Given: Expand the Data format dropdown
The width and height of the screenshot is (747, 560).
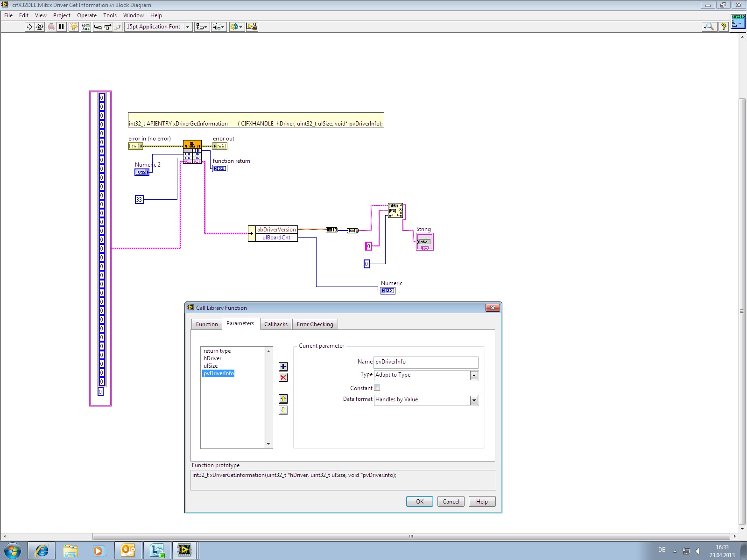Looking at the screenshot, I should [474, 400].
